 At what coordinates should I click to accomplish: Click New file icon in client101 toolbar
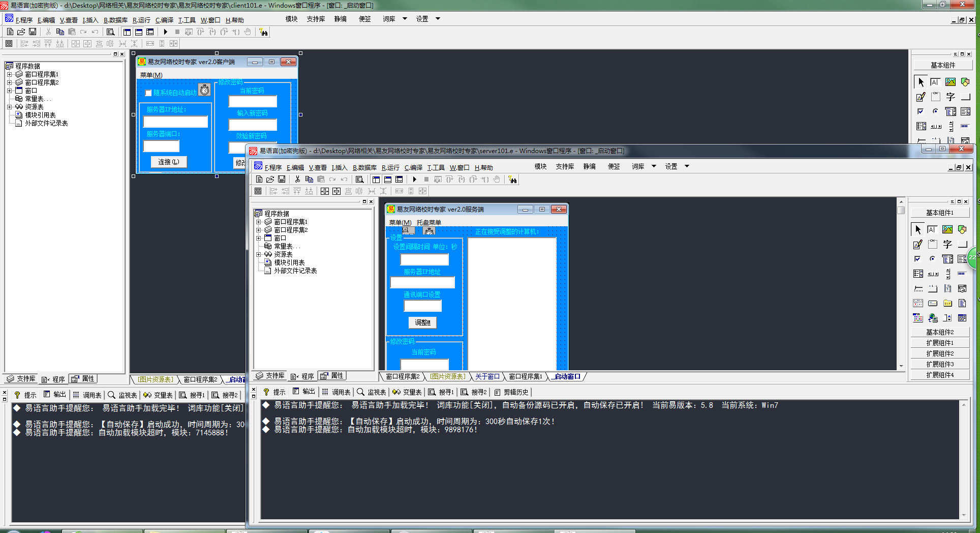coord(10,32)
